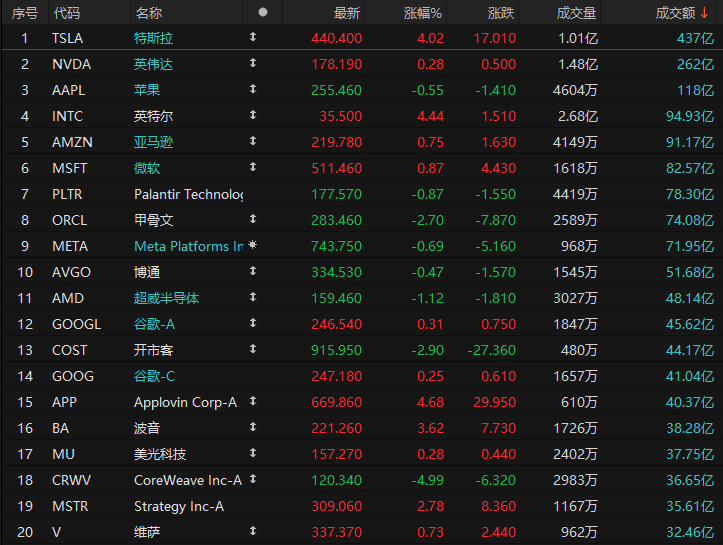The height and width of the screenshot is (545, 723).
Task: Open the 微软 stock name link
Action: [147, 168]
